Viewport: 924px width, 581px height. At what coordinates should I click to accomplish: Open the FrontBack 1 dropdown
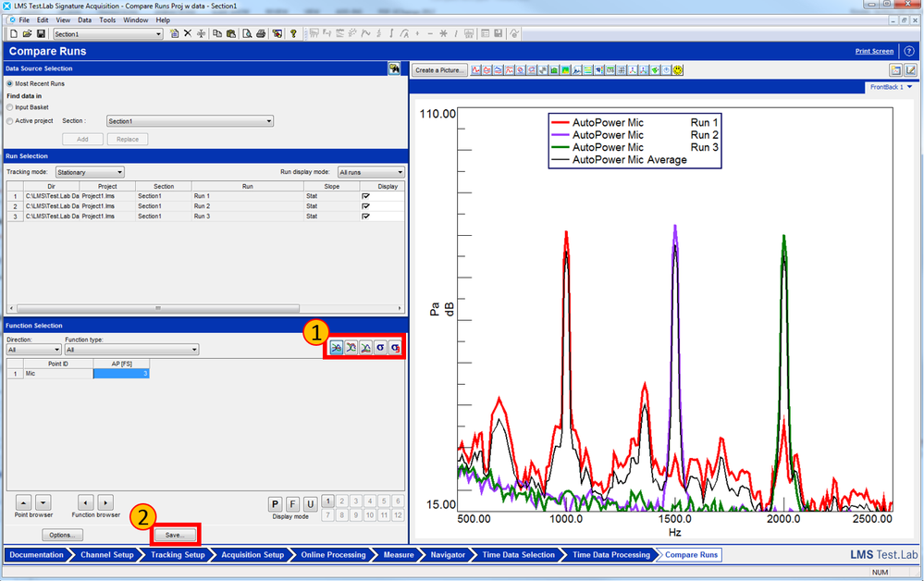891,87
